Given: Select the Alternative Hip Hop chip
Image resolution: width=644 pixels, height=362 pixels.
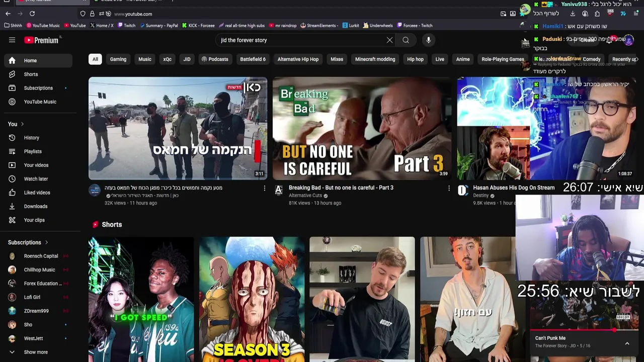Looking at the screenshot, I should click(x=298, y=59).
